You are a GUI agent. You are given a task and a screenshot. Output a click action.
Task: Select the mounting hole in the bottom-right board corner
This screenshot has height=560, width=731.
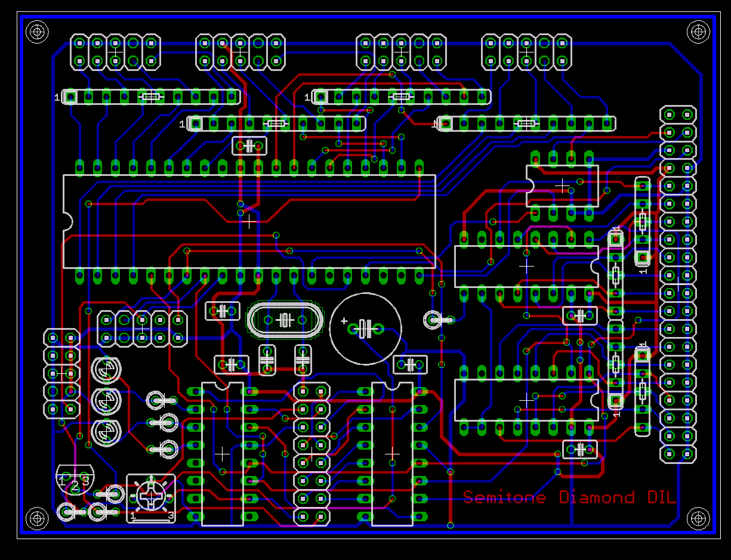click(698, 518)
